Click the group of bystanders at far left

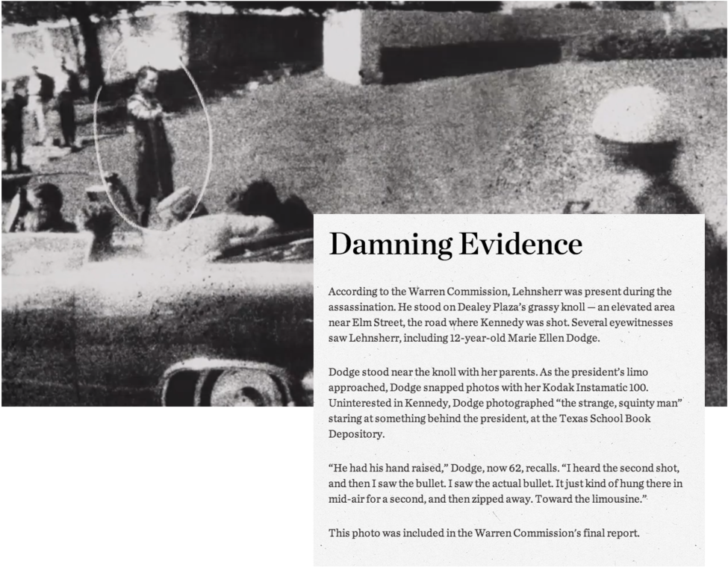click(x=37, y=112)
